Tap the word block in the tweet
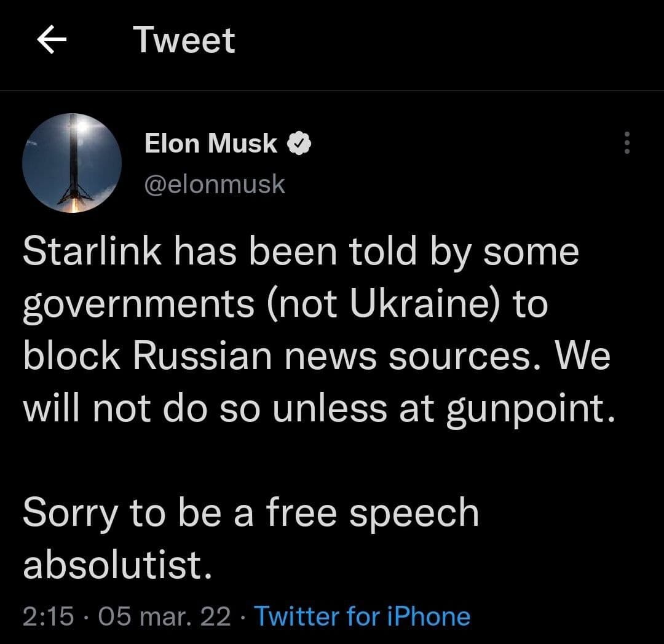 [x=71, y=356]
